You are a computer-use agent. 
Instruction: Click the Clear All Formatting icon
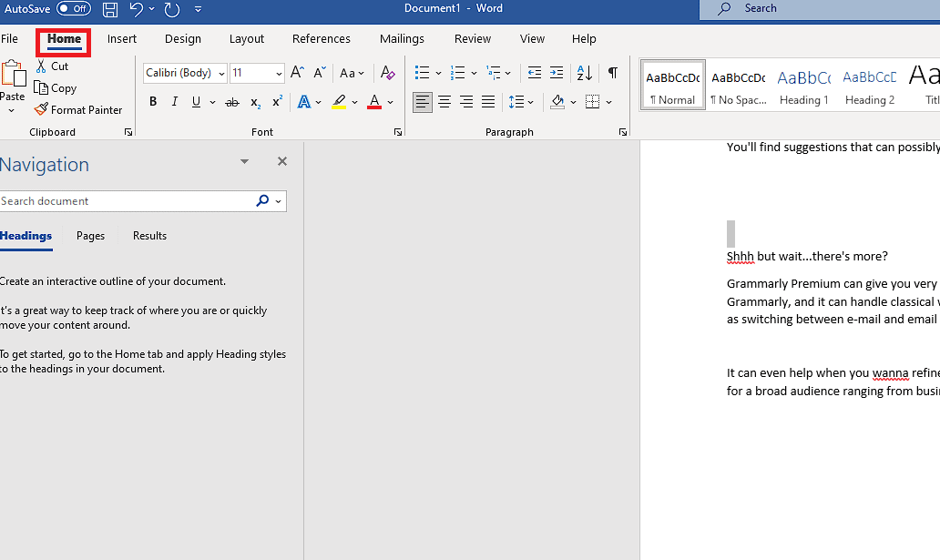(388, 73)
